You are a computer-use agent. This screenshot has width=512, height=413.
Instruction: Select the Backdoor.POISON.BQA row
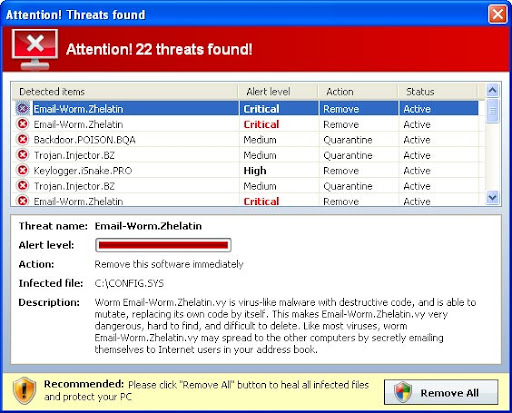[248, 140]
